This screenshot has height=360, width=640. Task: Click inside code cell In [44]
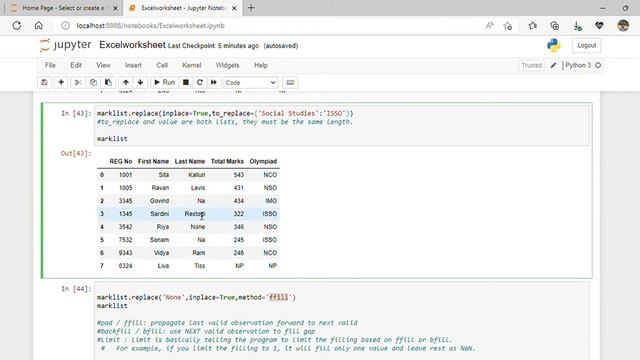point(342,321)
